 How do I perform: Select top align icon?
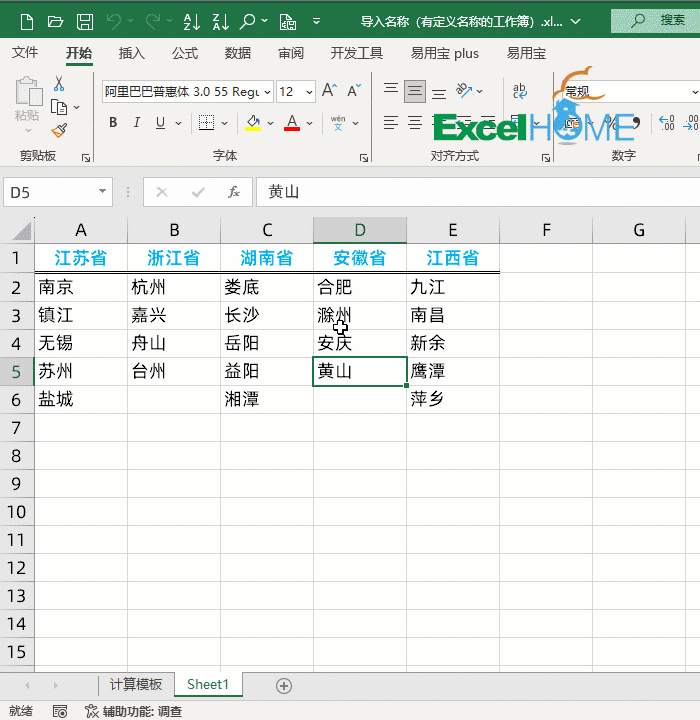(391, 90)
